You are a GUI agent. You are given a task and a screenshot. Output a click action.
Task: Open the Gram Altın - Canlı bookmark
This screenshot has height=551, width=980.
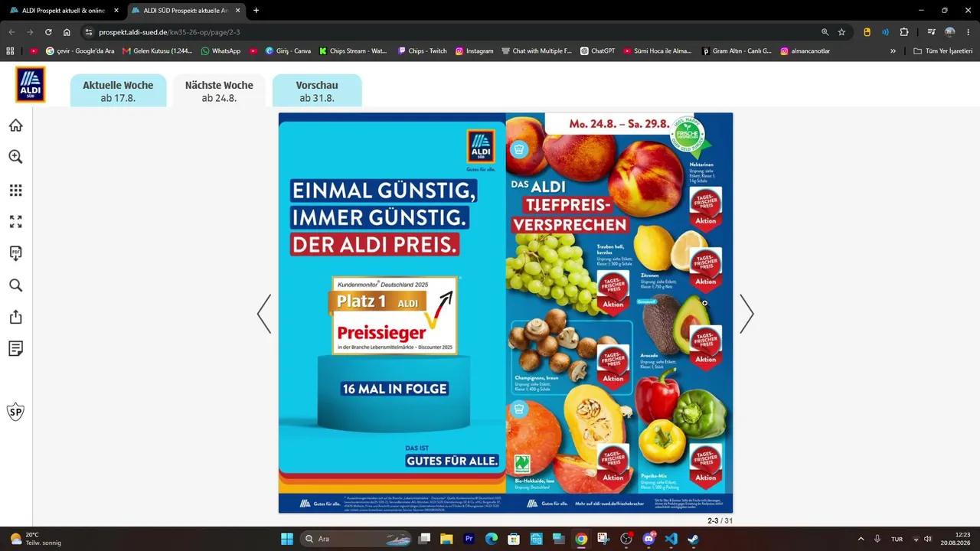point(737,51)
